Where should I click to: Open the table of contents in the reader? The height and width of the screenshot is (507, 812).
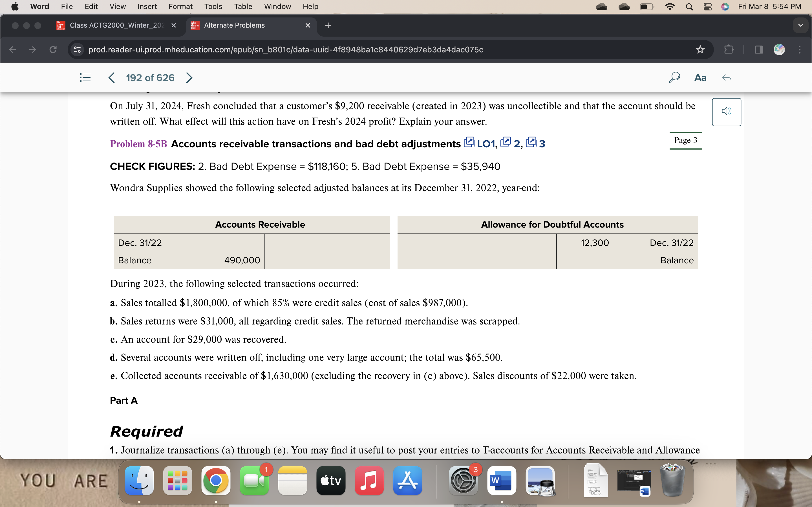pyautogui.click(x=85, y=77)
